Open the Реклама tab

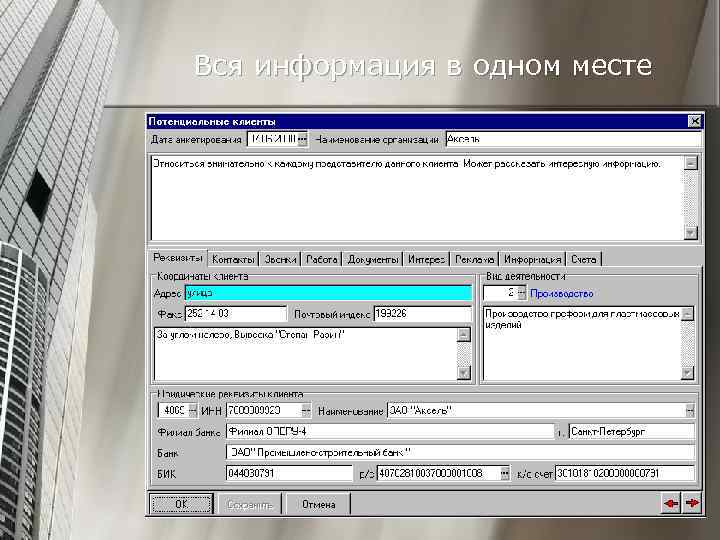tap(474, 259)
